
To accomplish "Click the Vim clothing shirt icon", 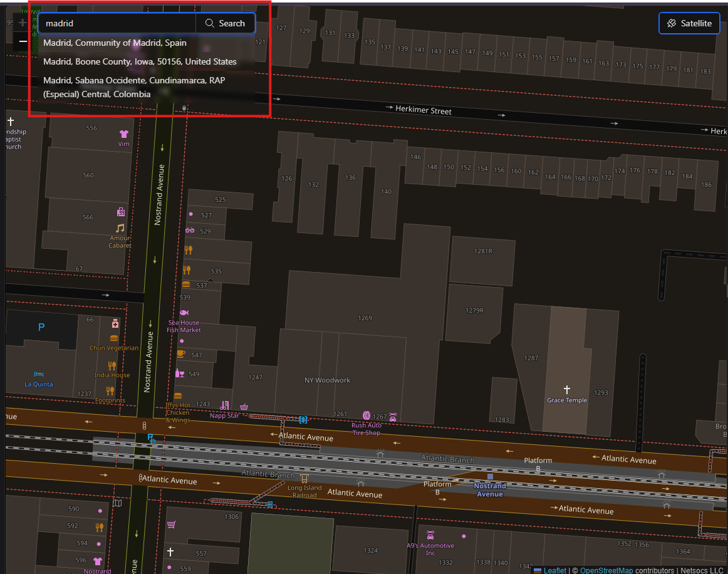I will 123,134.
